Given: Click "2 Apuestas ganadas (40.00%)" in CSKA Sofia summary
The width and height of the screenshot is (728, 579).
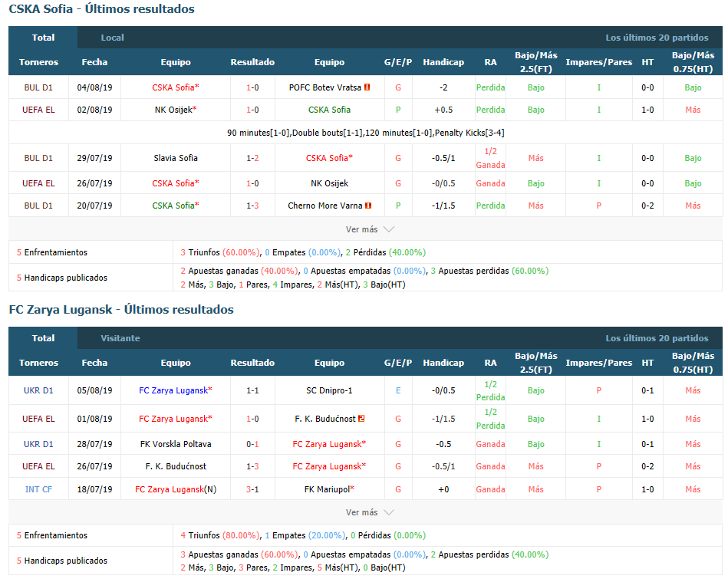Looking at the screenshot, I should (x=239, y=271).
